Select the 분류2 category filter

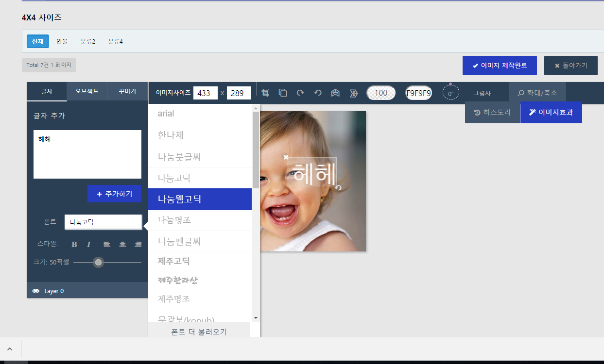tap(88, 41)
